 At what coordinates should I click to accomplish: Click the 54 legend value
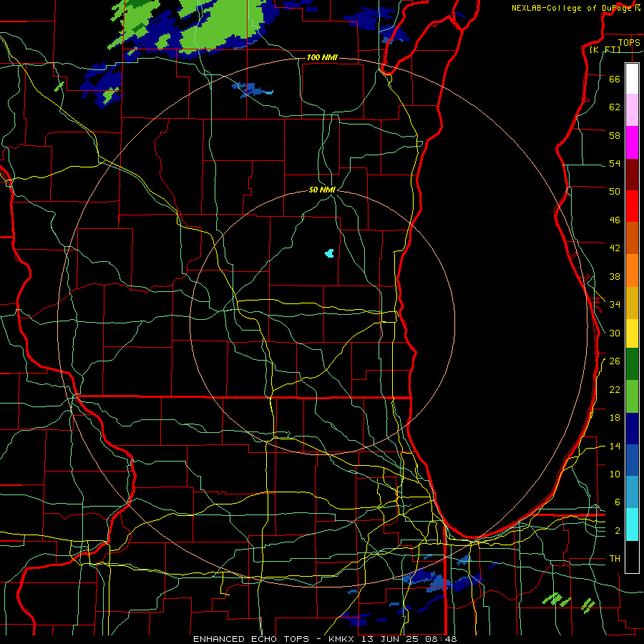(x=615, y=163)
